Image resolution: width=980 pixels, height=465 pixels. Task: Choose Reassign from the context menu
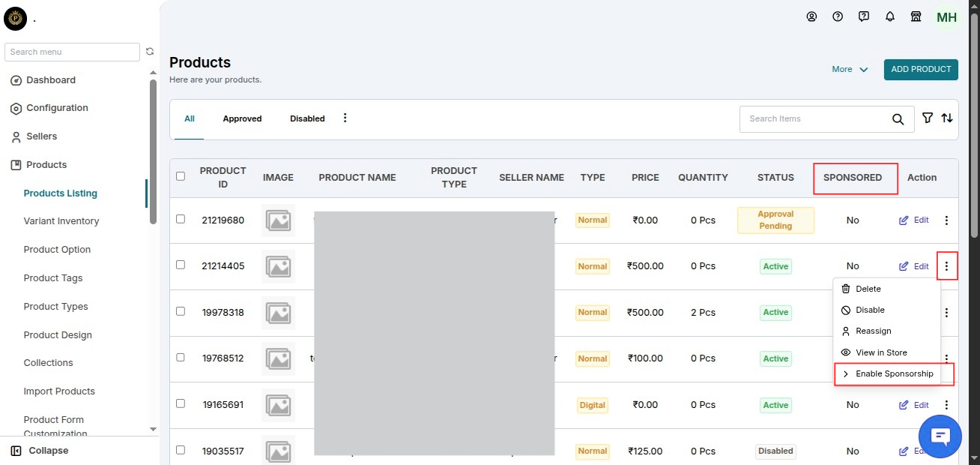[873, 331]
